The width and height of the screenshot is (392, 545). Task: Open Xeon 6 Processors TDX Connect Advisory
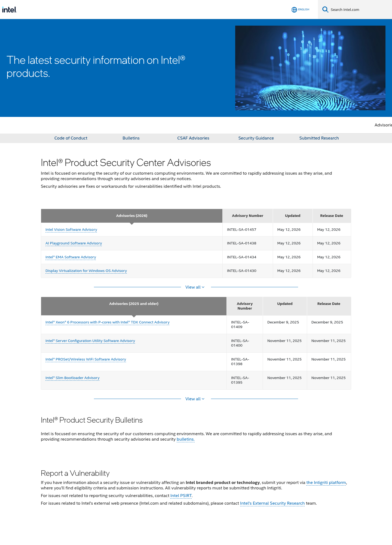pos(108,322)
